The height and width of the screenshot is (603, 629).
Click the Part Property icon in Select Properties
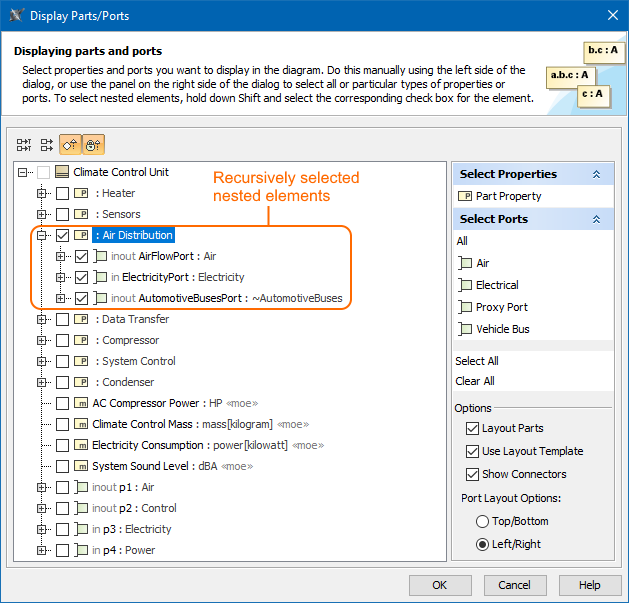tap(465, 196)
